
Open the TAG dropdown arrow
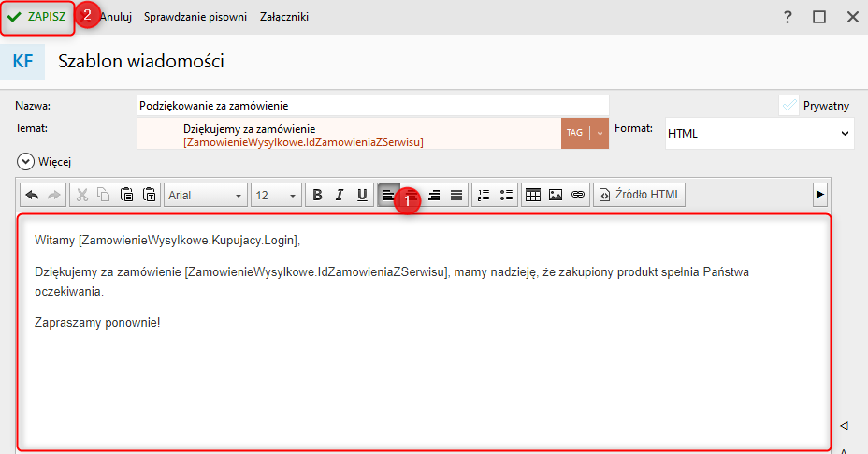click(600, 133)
